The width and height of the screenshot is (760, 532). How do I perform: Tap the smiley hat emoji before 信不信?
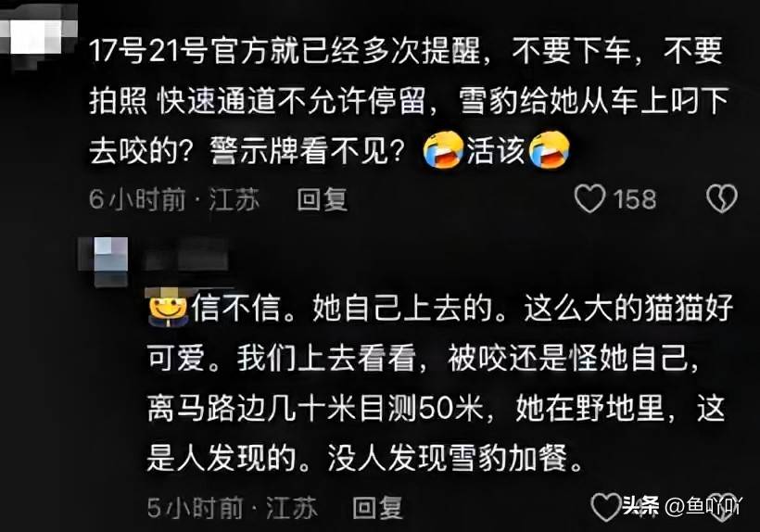coord(168,307)
